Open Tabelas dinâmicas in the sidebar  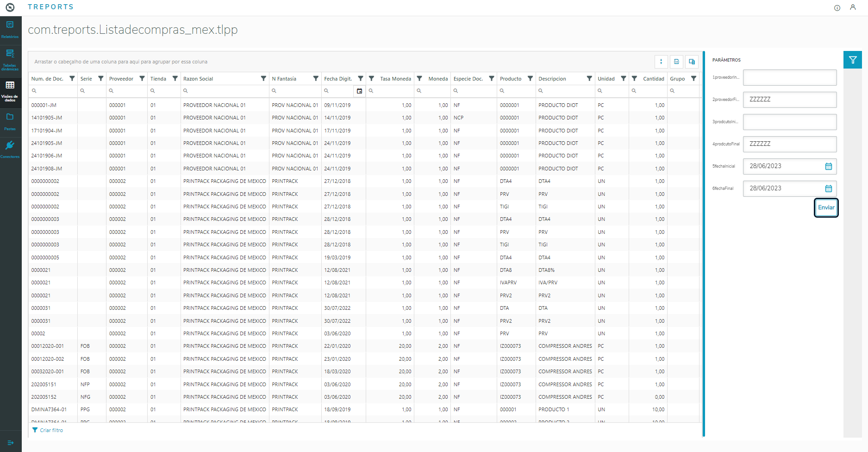10,59
